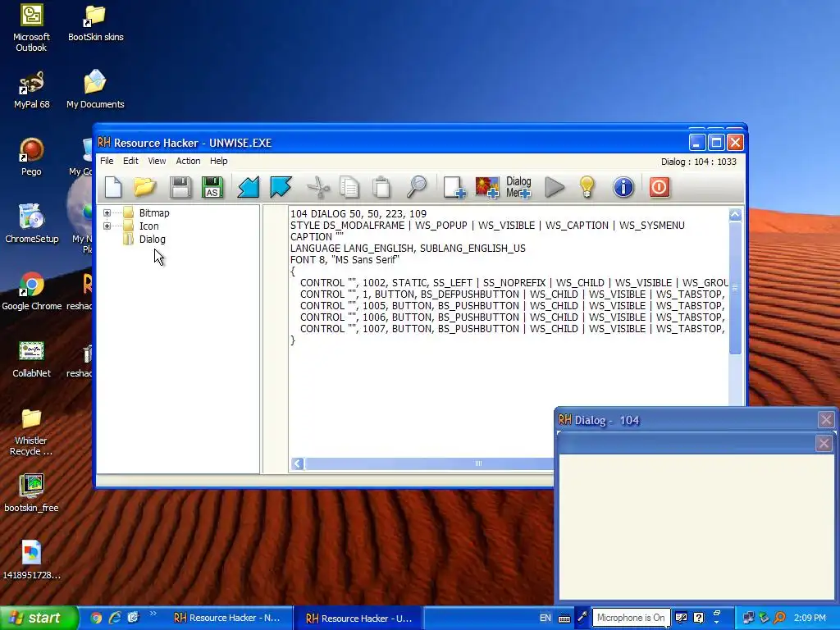Open the Action menu
The width and height of the screenshot is (840, 630).
pyautogui.click(x=188, y=161)
